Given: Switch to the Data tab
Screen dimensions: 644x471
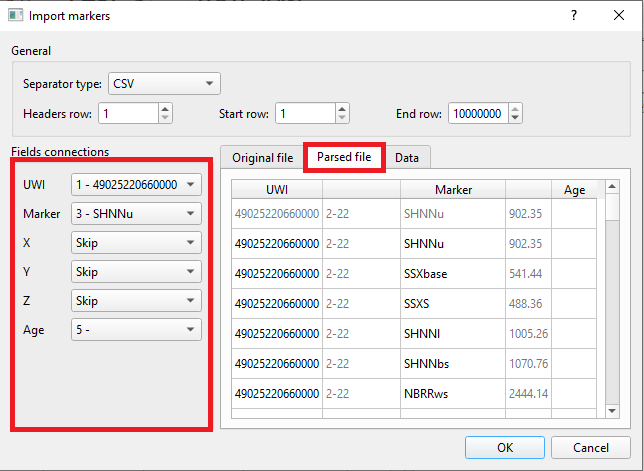Looking at the screenshot, I should pos(407,158).
